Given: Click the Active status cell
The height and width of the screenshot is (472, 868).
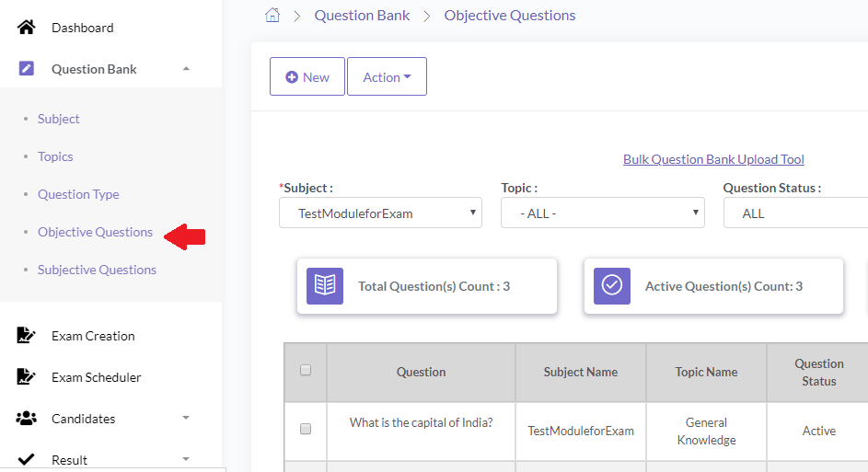Looking at the screenshot, I should [818, 431].
